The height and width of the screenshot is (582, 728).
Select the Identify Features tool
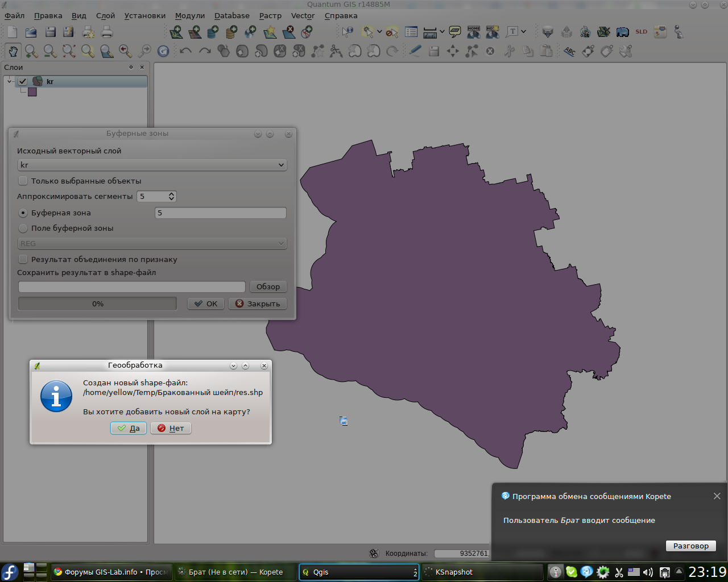(348, 32)
